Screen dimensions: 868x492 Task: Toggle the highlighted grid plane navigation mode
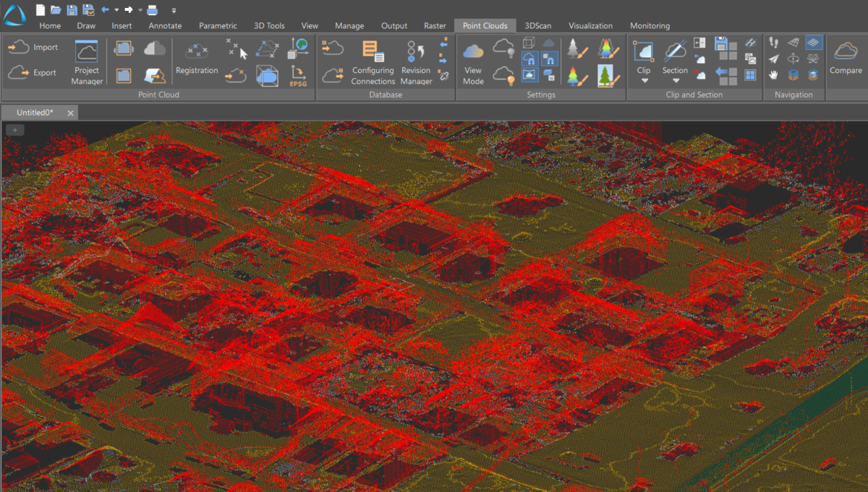point(814,43)
